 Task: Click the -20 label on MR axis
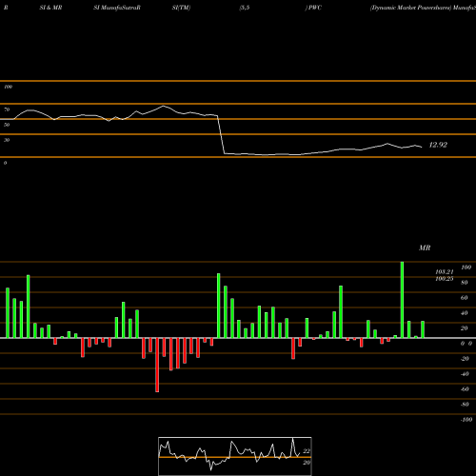(465, 359)
